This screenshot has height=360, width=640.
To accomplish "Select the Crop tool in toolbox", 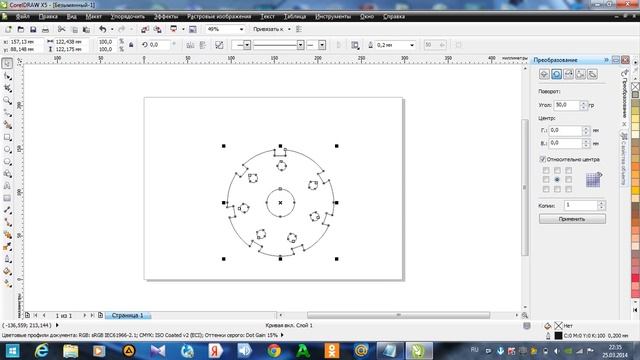I will [x=7, y=88].
